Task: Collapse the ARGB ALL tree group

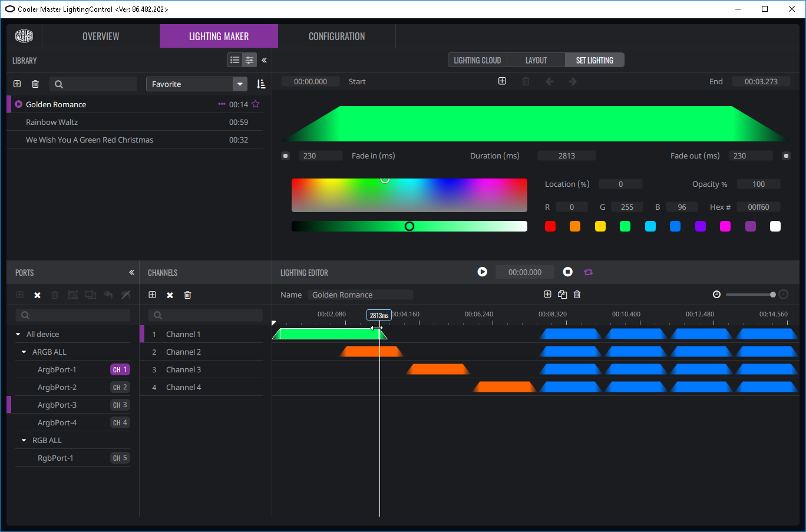Action: click(x=24, y=352)
